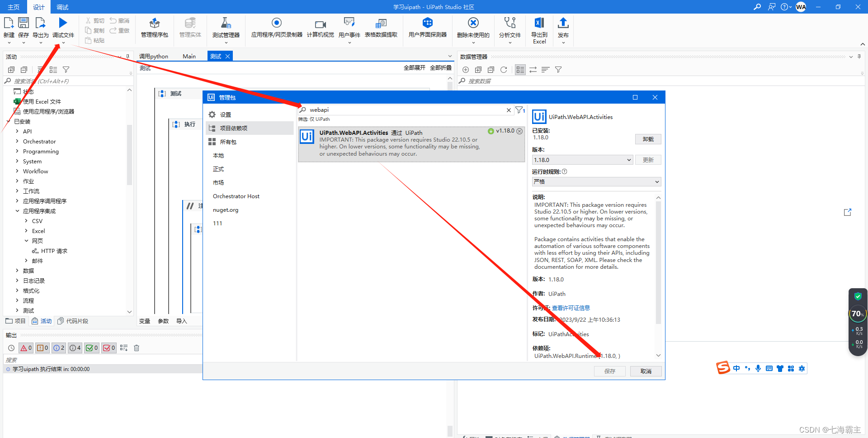868x438 pixels.
Task: Click the 卸载 (Uninstall) button
Action: pos(648,139)
